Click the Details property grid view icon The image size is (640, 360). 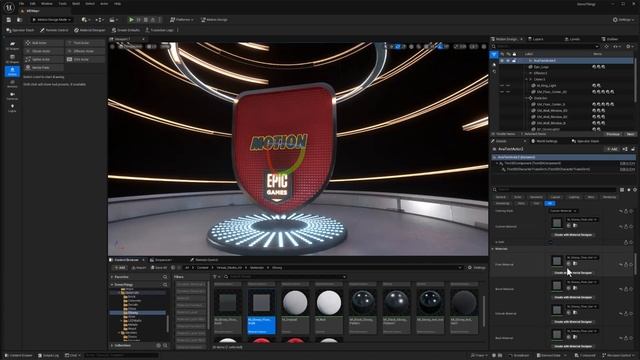(x=622, y=190)
